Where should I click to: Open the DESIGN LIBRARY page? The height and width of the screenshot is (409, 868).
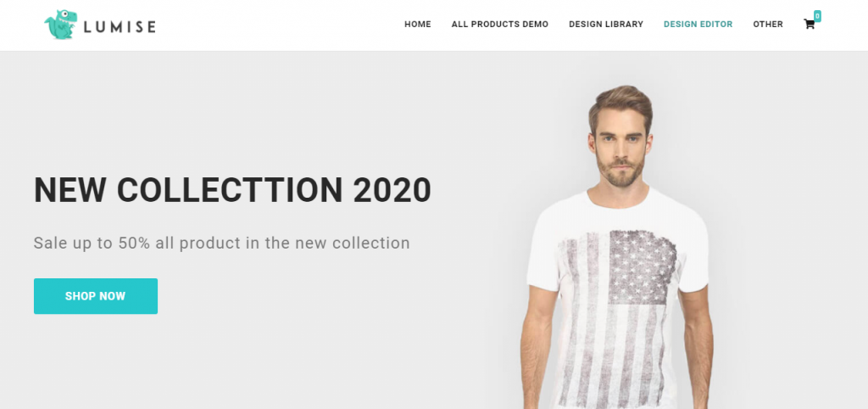coord(606,25)
